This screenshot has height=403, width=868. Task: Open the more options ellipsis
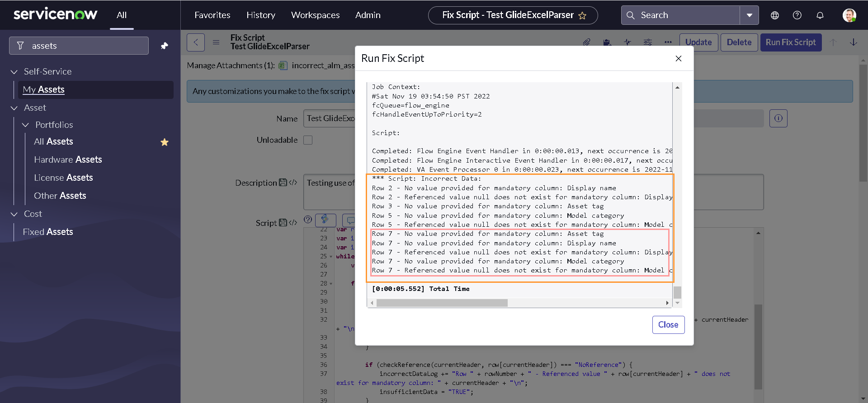click(668, 42)
